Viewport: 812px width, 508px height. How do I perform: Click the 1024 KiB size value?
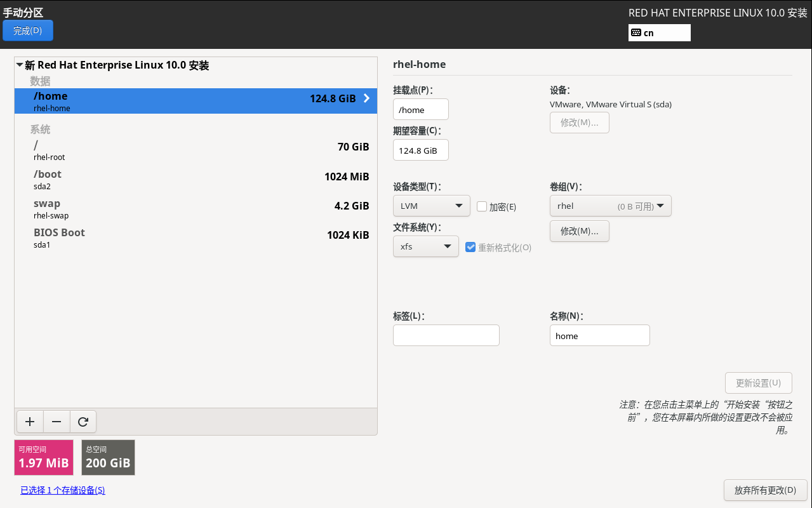(x=348, y=235)
